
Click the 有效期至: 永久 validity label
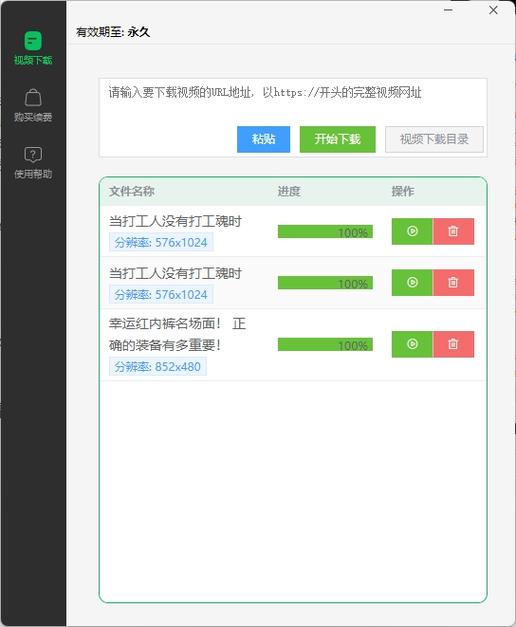tap(113, 32)
